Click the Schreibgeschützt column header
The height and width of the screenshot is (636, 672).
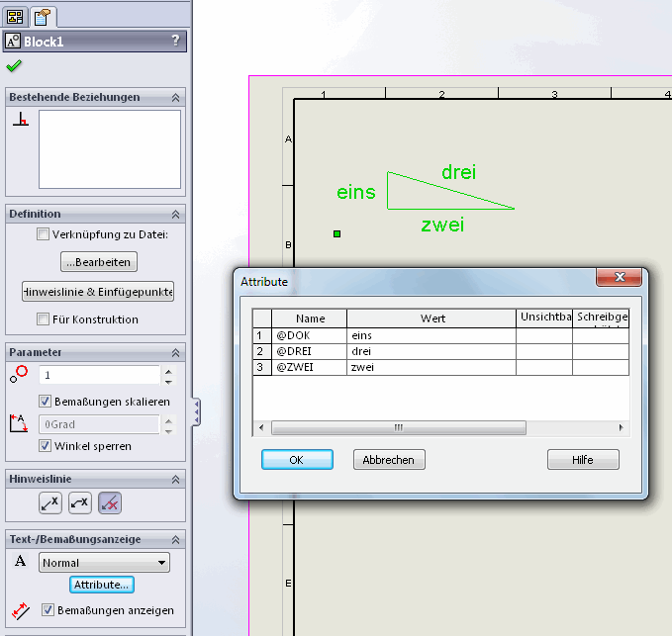[601, 318]
